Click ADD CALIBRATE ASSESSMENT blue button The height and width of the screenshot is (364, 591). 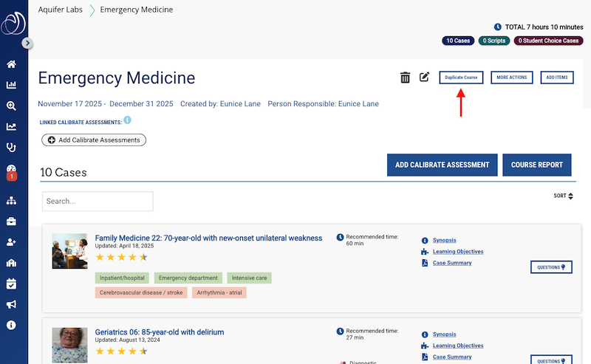[442, 165]
